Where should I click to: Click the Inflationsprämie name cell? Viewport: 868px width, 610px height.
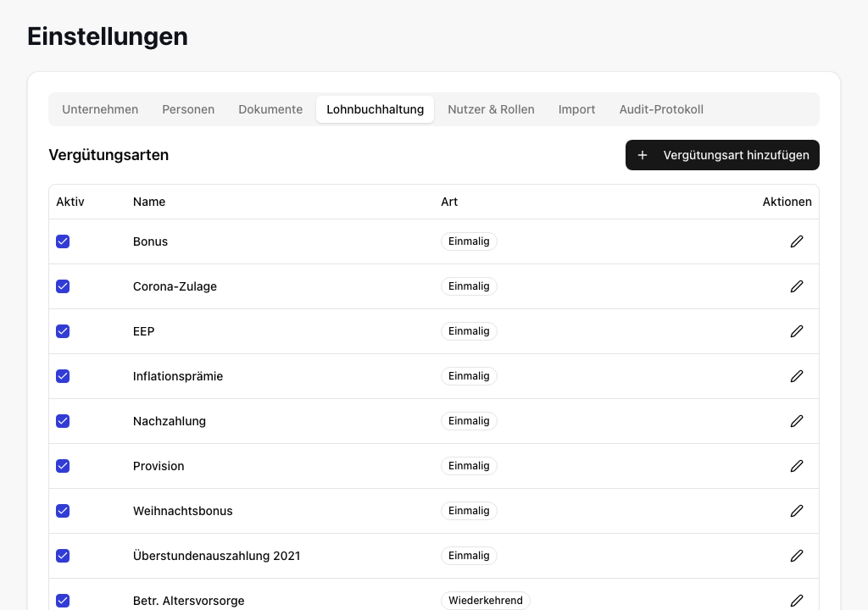178,376
